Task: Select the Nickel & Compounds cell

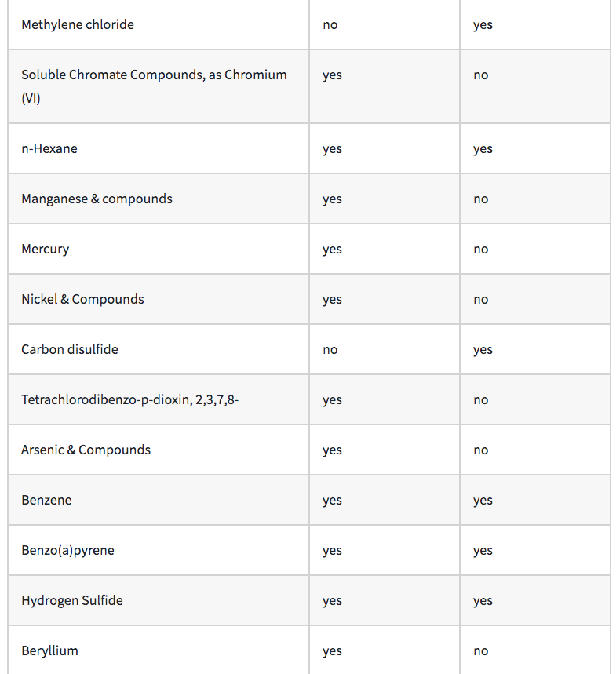Action: (82, 299)
